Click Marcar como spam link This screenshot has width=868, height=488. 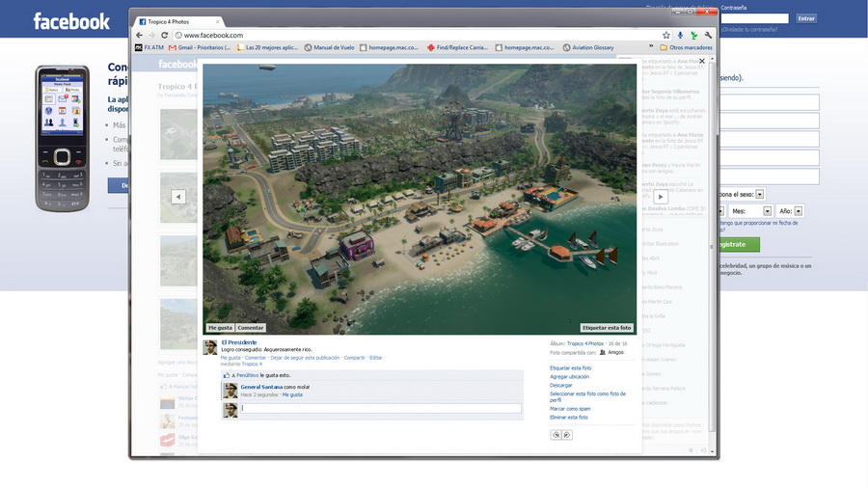tap(570, 409)
